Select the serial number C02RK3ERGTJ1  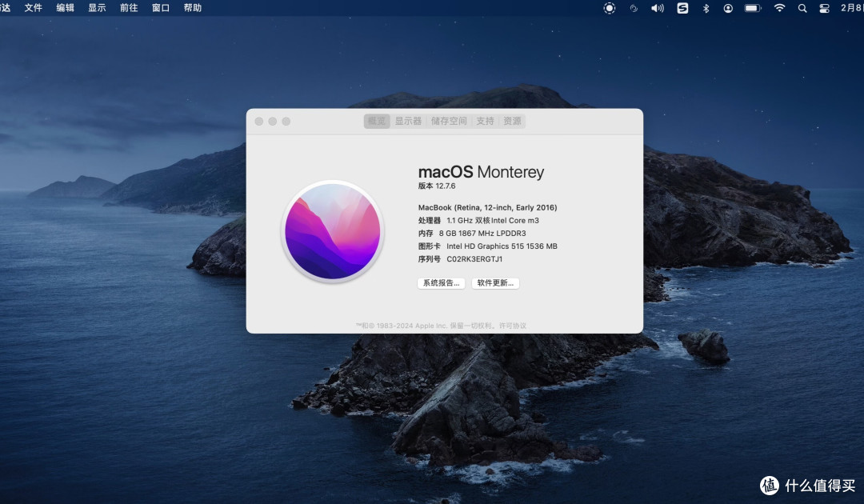coord(474,259)
